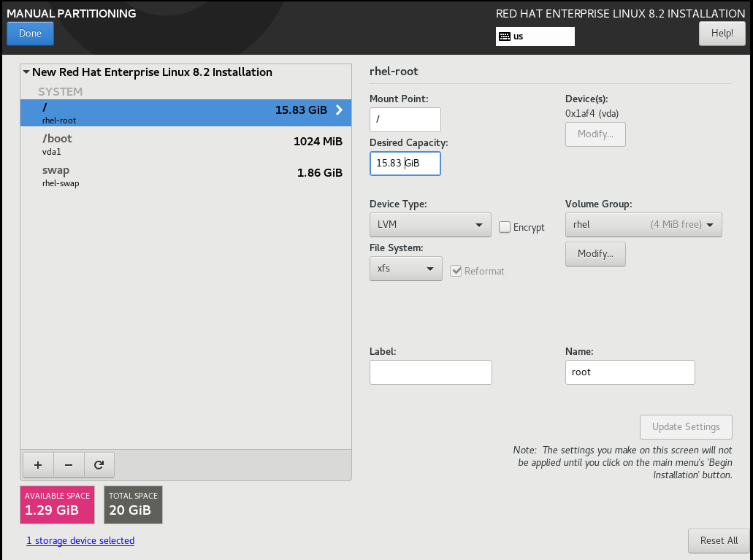This screenshot has width=753, height=560.
Task: Remove selected mount point with minus icon
Action: [x=69, y=465]
